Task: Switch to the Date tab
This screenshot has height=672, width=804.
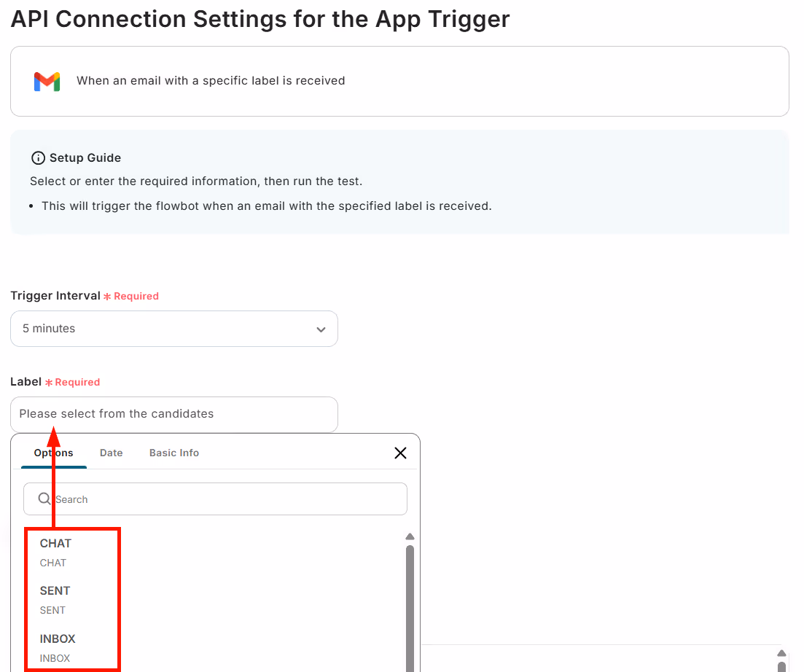Action: coord(112,453)
